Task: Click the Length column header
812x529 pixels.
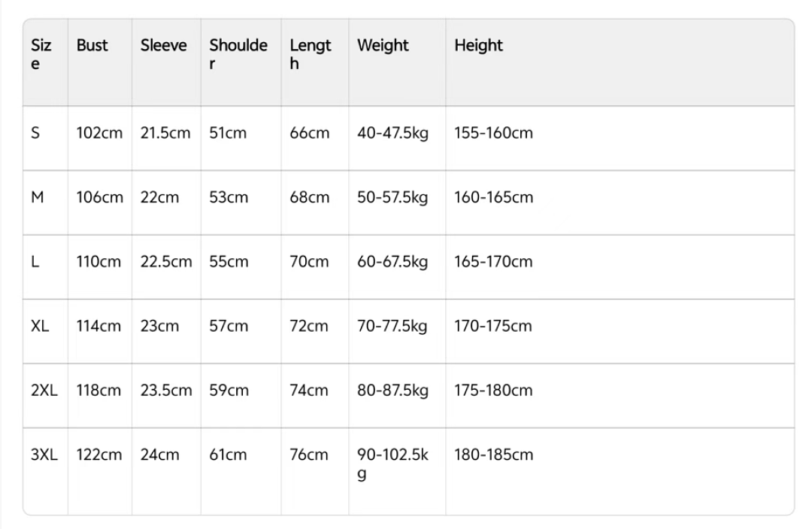Action: click(311, 54)
